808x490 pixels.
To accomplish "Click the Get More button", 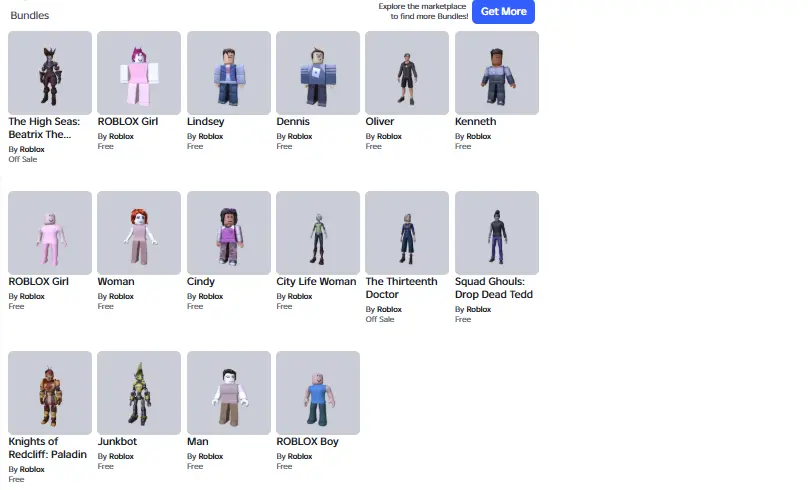I will tap(503, 11).
